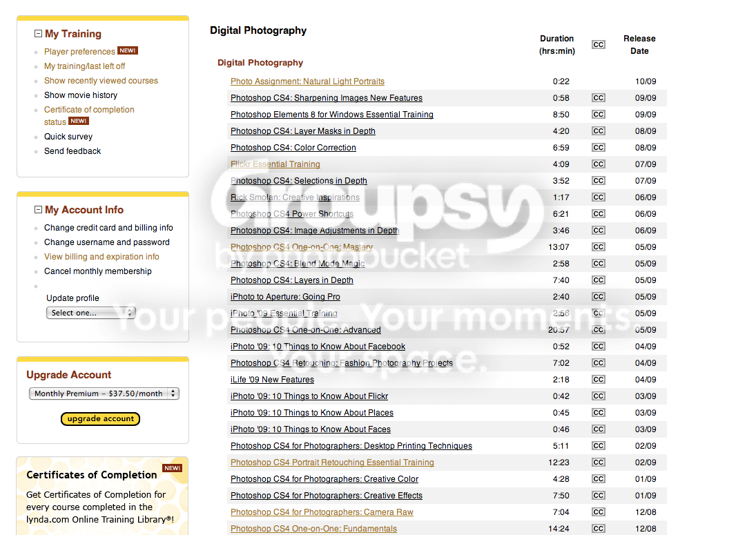Screen dimensions: 756x535
Task: Click the upgrade account button
Action: (x=100, y=419)
